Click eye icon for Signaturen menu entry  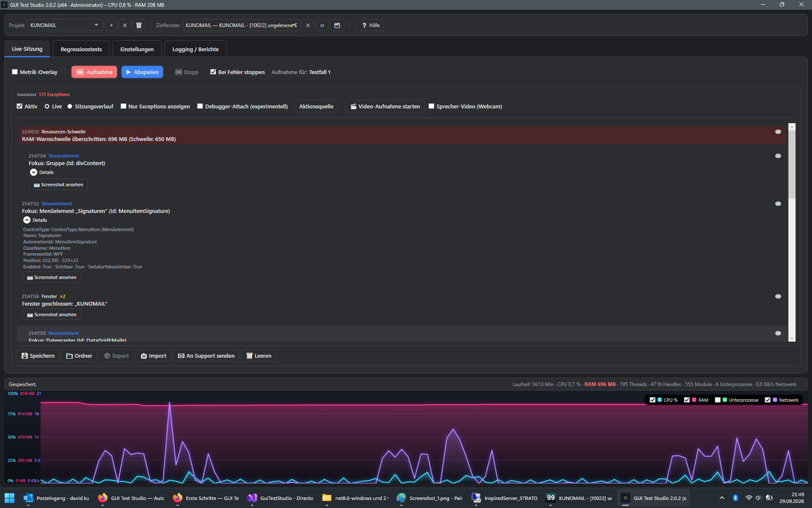(x=778, y=204)
